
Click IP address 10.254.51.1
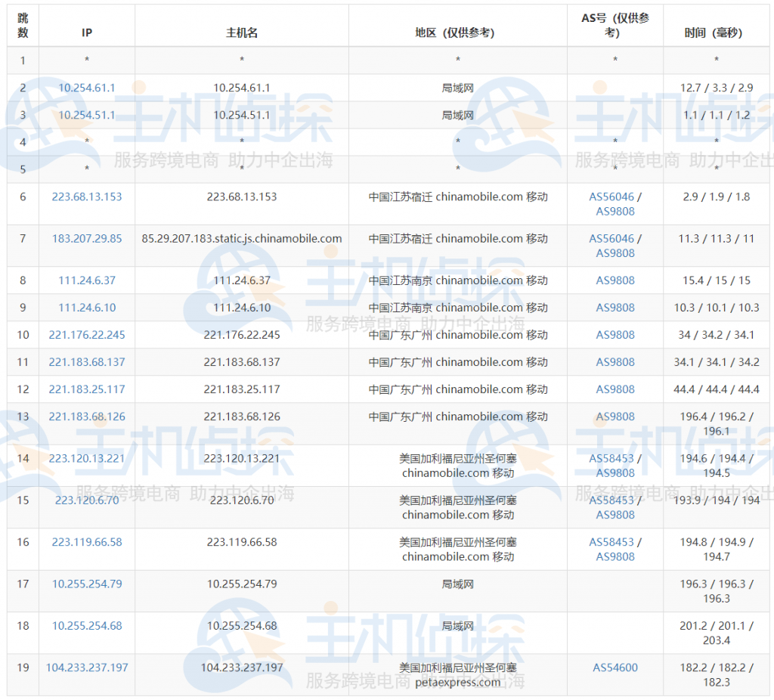pos(86,115)
